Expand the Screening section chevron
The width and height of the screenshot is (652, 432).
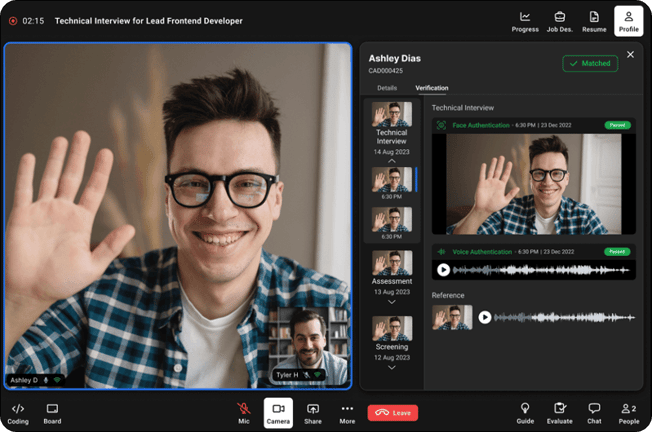pyautogui.click(x=392, y=367)
